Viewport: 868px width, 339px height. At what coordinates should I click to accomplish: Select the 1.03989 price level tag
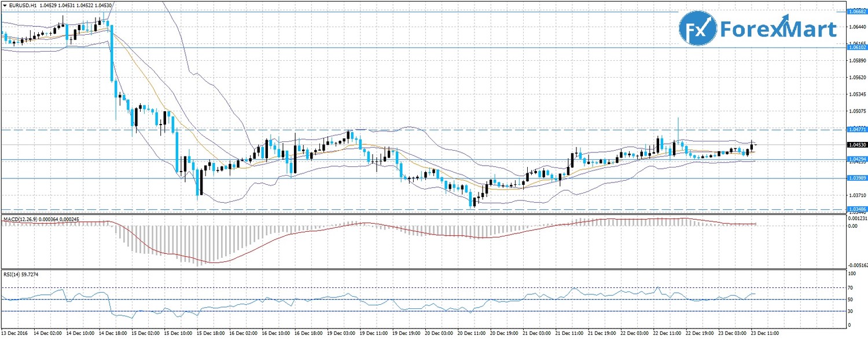856,178
